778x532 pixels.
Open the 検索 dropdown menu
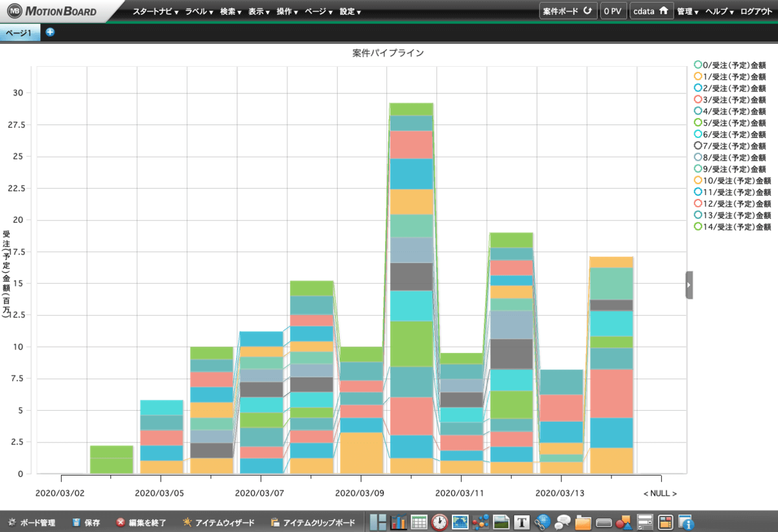[231, 12]
